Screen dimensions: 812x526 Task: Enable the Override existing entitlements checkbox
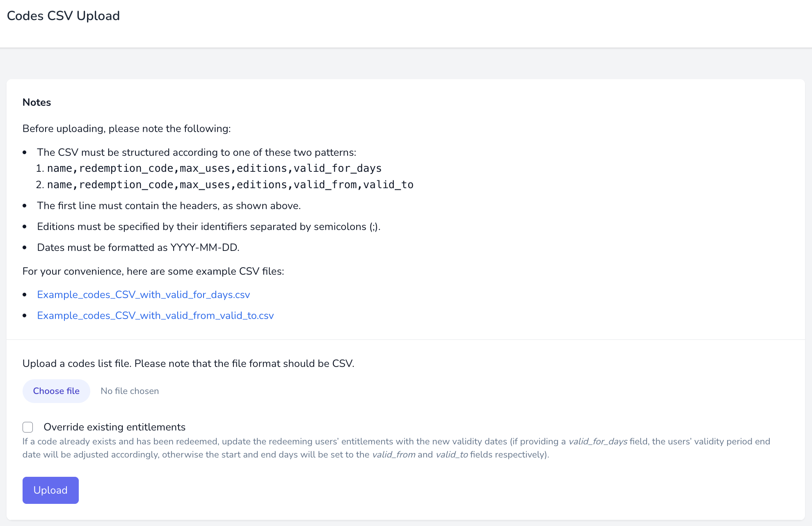pos(28,427)
